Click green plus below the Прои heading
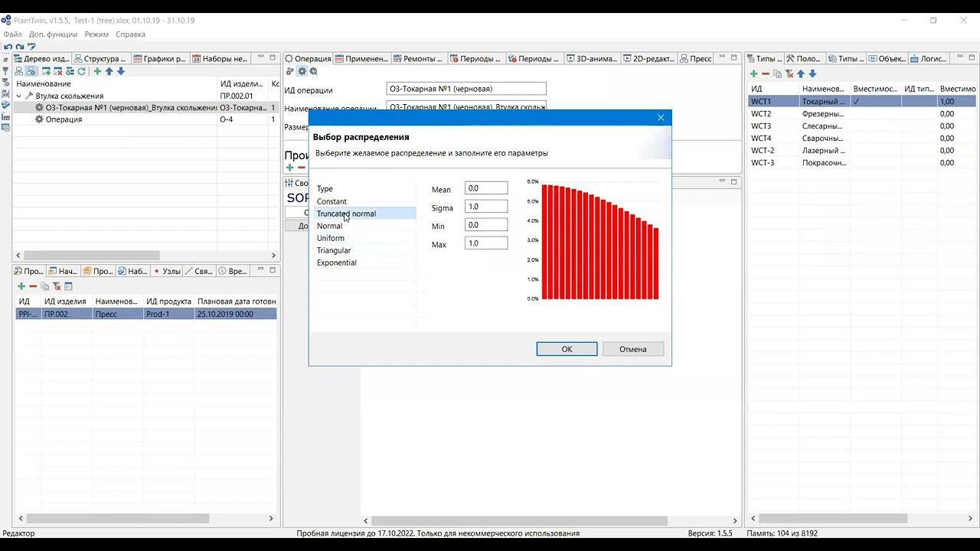The height and width of the screenshot is (551, 980). [x=289, y=168]
